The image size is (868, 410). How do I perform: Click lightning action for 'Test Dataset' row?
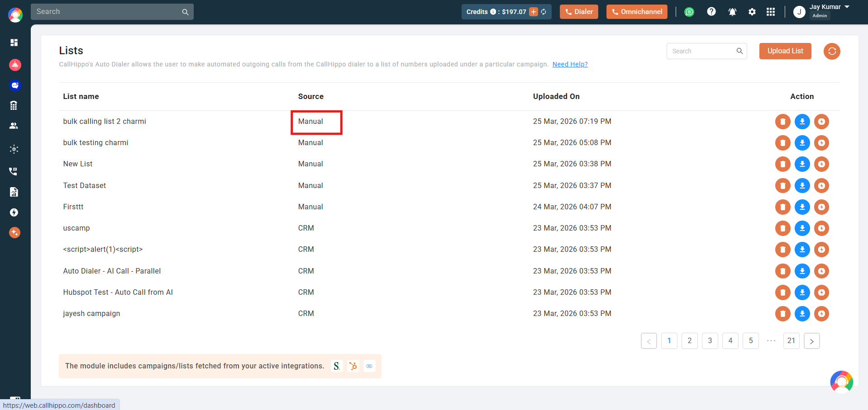[x=822, y=186]
